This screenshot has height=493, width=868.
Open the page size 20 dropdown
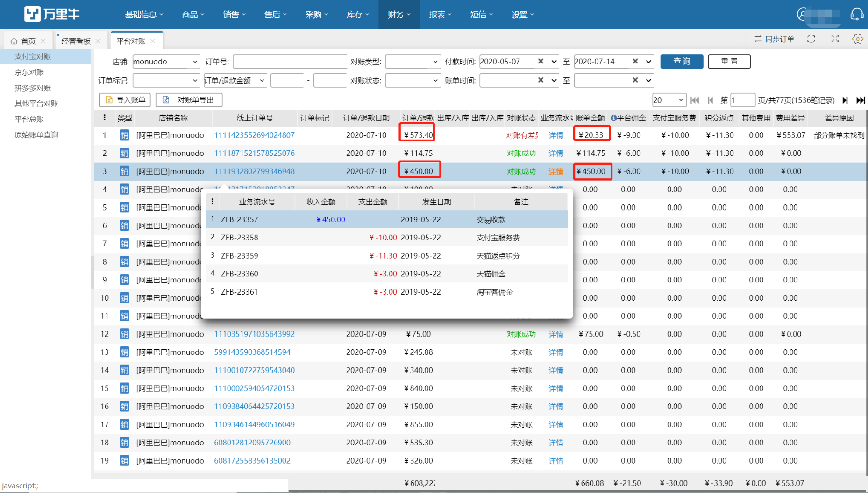click(x=669, y=100)
